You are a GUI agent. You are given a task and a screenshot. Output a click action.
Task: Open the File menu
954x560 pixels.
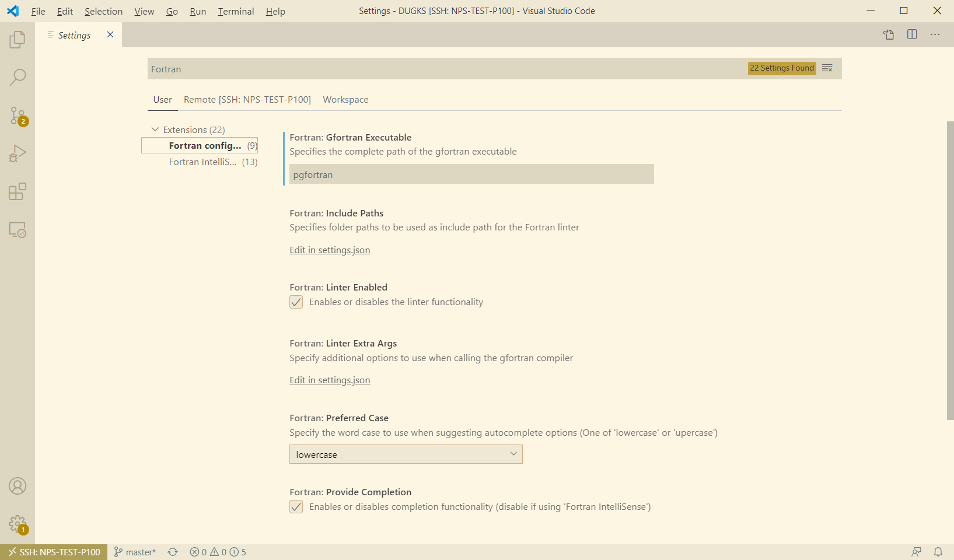39,11
